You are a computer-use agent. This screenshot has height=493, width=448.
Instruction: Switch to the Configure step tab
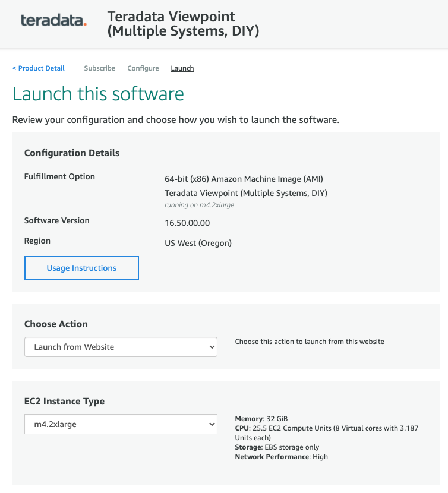(143, 68)
